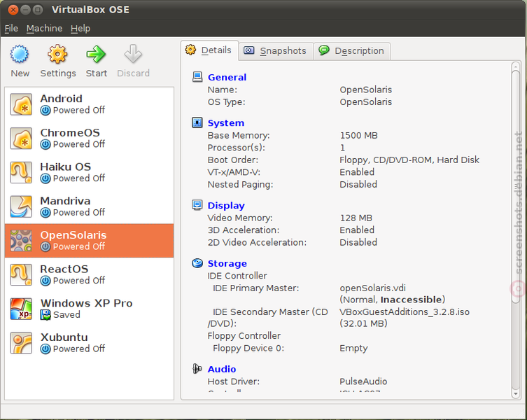Select the Mandriva VM icon
The height and width of the screenshot is (420, 527).
pos(21,206)
